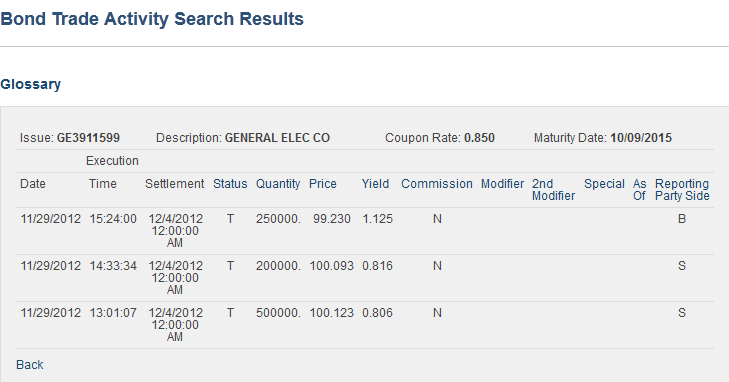
Task: Click the Back link
Action: [x=30, y=365]
